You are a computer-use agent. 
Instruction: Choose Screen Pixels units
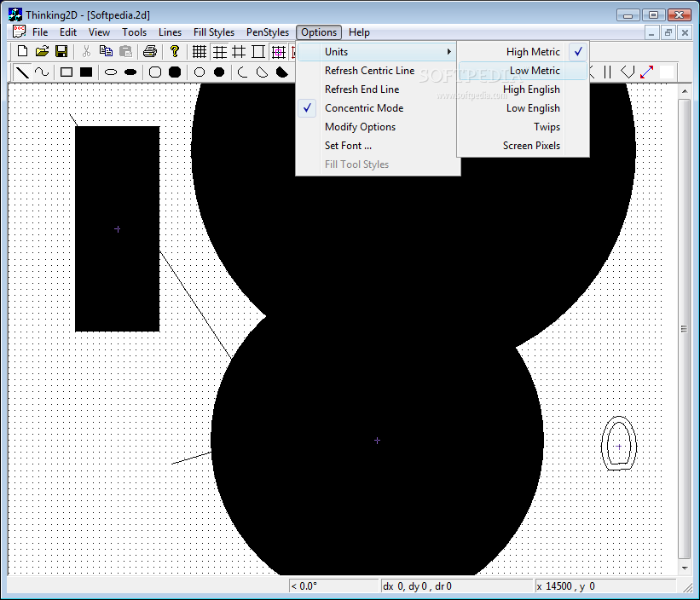tap(524, 146)
